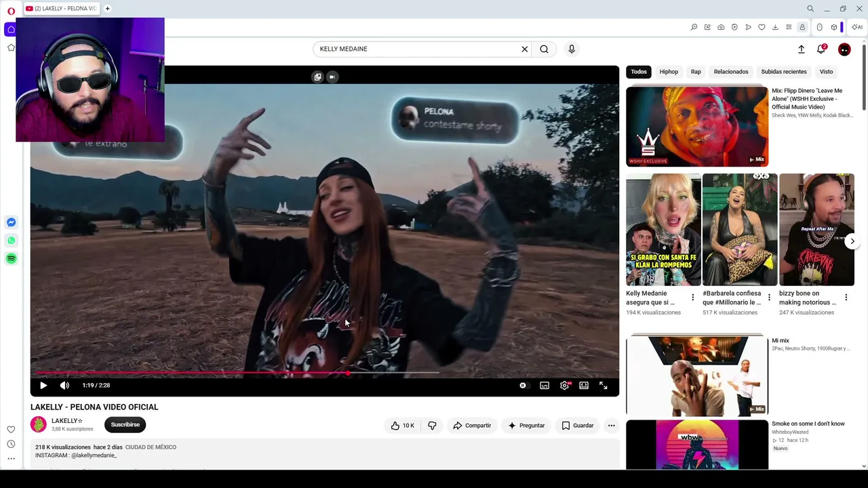Click the YouTube upload arrow icon

click(801, 49)
